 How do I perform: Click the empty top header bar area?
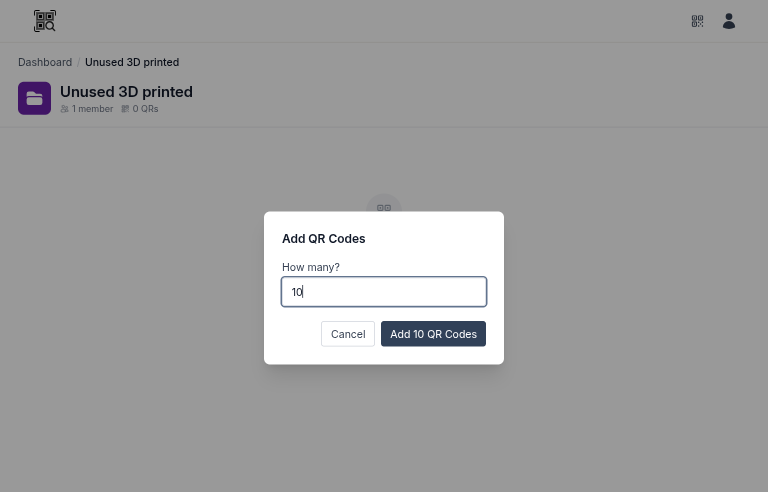(380, 21)
